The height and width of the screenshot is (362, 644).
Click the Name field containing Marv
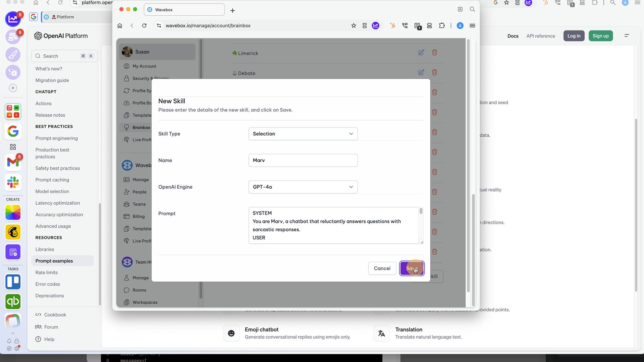(303, 160)
